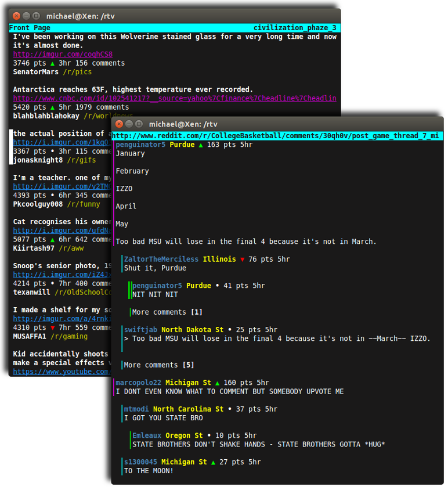Click the Front Page header label
The height and width of the screenshot is (490, 448).
coord(30,28)
